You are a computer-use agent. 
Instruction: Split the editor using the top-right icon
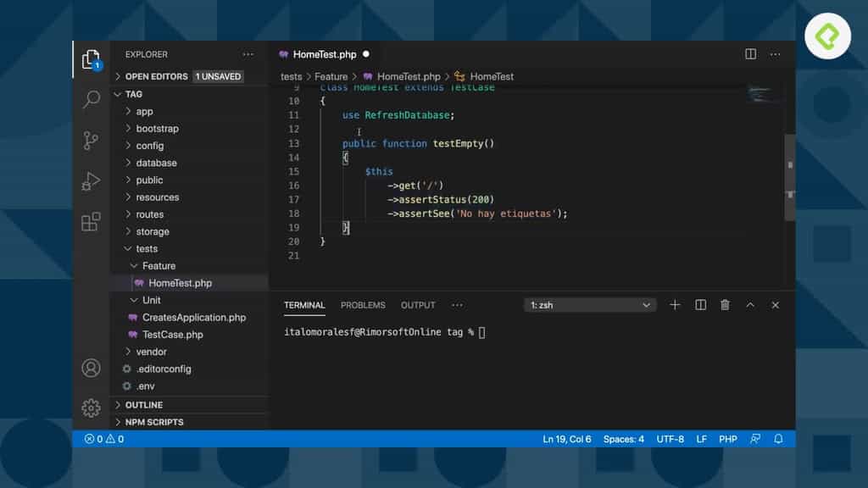click(750, 53)
